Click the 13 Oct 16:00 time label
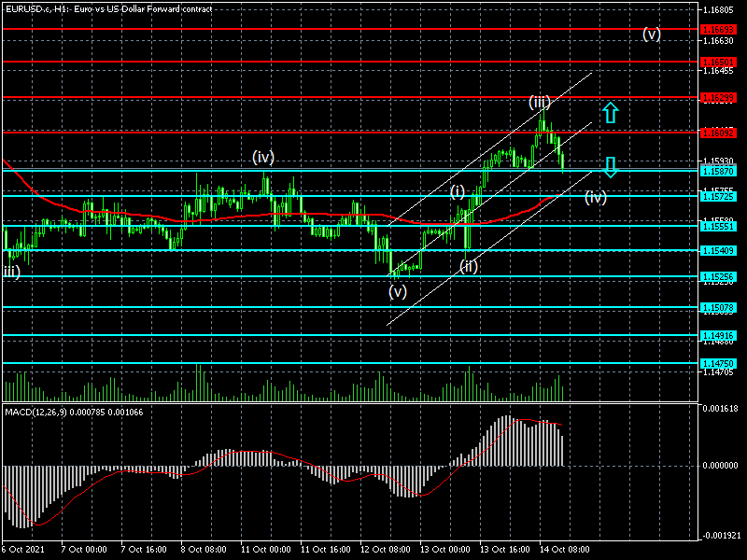Image resolution: width=747 pixels, height=560 pixels. [x=504, y=550]
